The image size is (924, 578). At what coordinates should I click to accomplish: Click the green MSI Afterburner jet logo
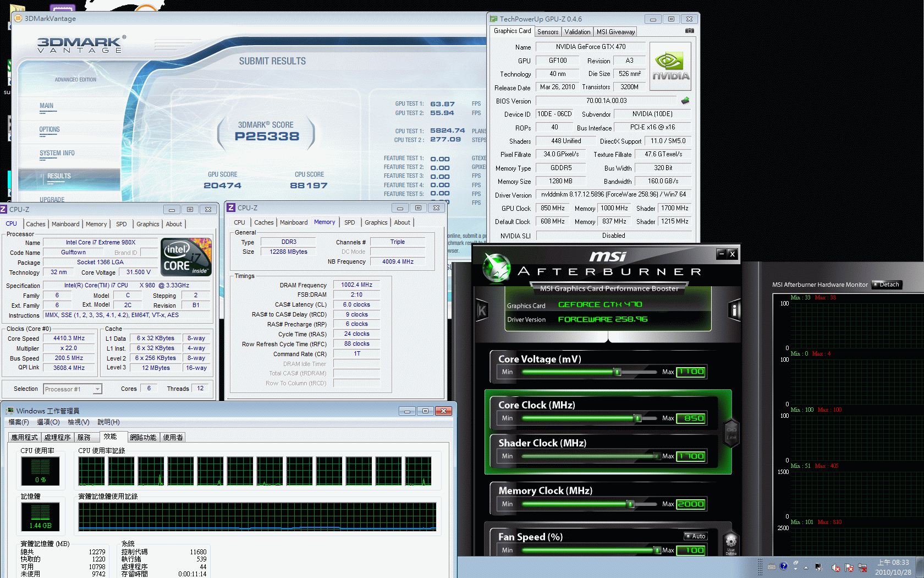[x=497, y=268]
